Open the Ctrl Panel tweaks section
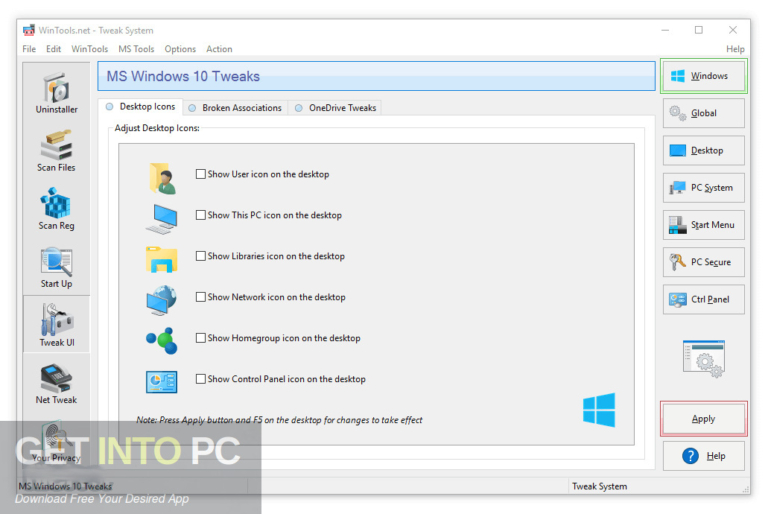The height and width of the screenshot is (514, 768). pyautogui.click(x=704, y=299)
